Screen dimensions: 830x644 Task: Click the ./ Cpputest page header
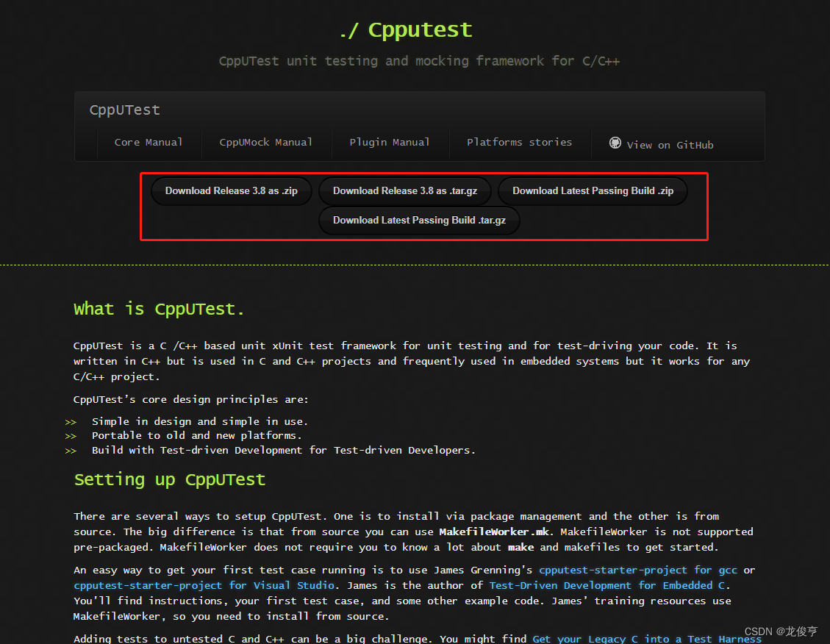tap(406, 29)
